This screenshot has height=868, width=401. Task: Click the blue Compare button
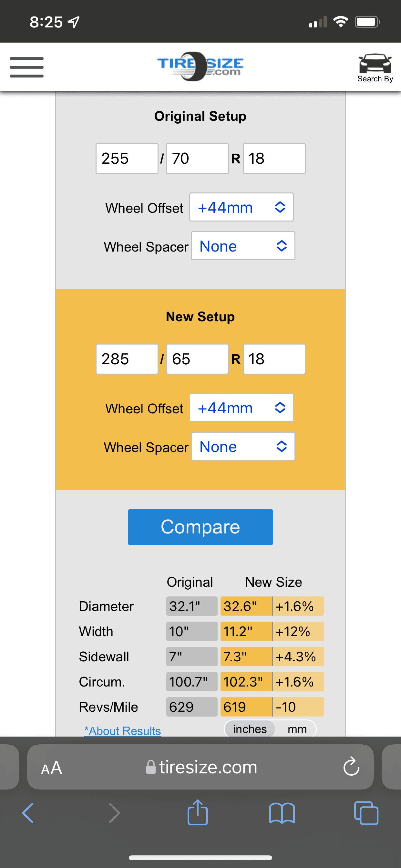[200, 527]
